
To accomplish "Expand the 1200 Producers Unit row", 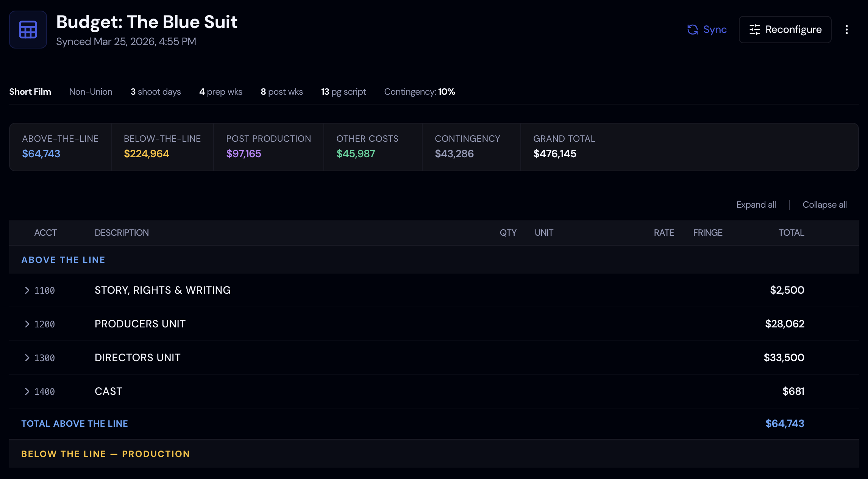I will (27, 324).
